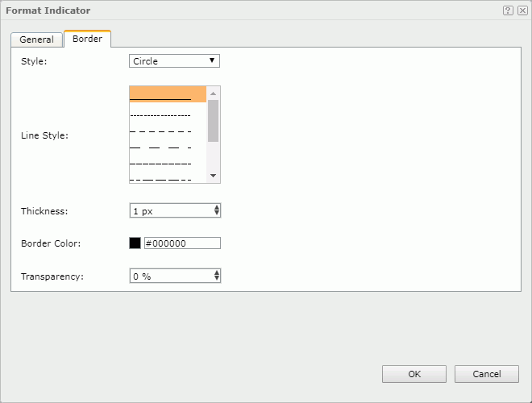Image resolution: width=532 pixels, height=403 pixels.
Task: Click the Style: label
Action: tap(34, 61)
